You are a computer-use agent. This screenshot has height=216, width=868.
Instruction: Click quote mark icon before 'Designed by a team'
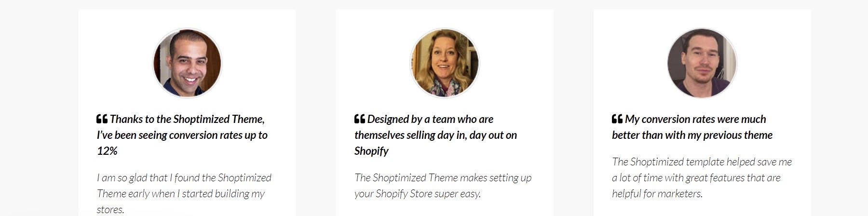click(x=359, y=119)
